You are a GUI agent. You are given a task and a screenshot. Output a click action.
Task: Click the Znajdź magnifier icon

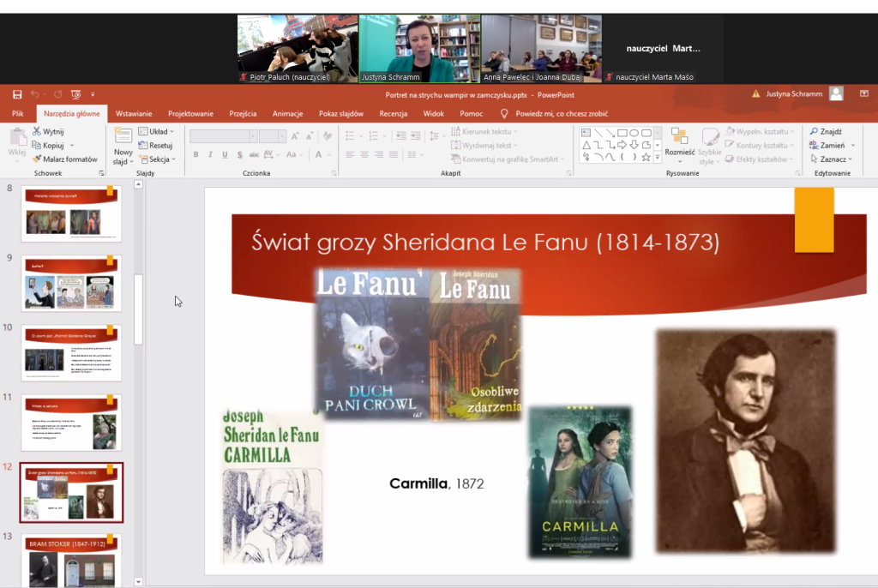point(814,132)
